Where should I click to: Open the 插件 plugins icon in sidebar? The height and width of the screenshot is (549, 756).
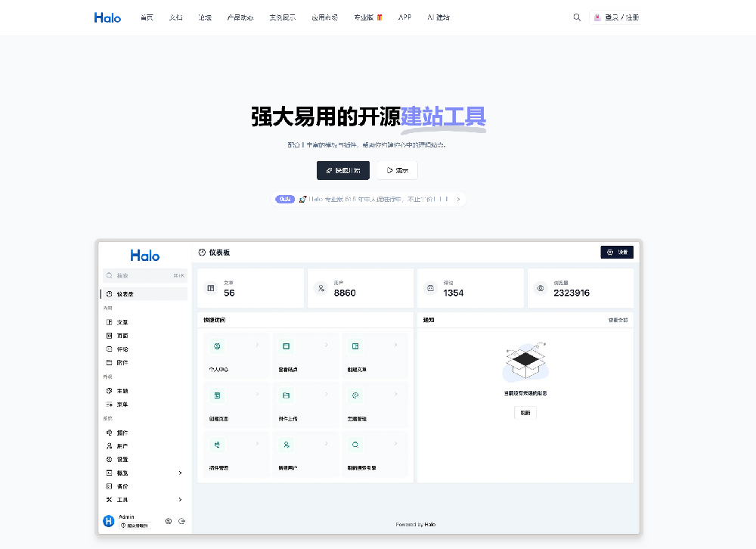click(109, 433)
